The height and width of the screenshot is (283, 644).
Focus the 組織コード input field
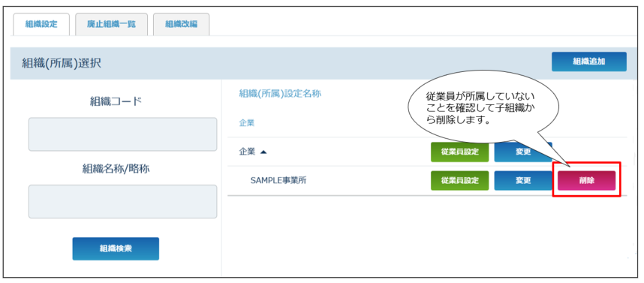coord(122,134)
